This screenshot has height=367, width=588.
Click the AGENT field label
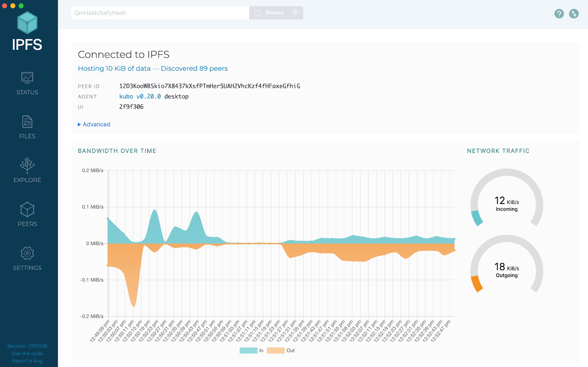(87, 97)
